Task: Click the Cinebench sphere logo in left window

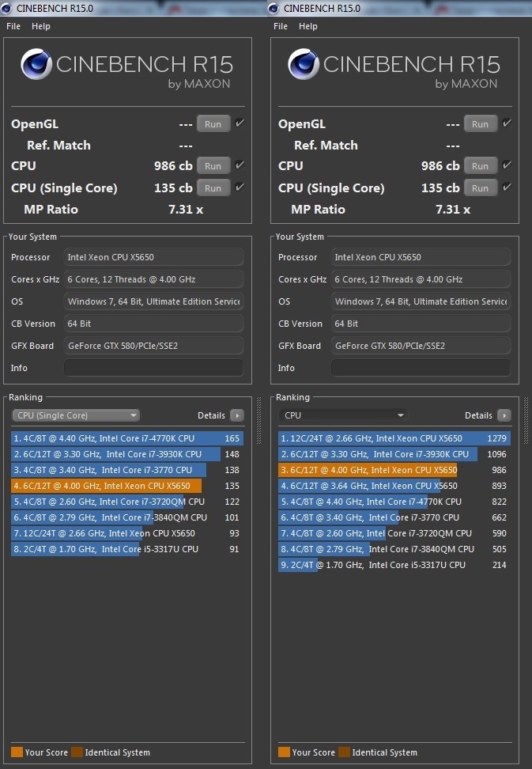Action: click(x=36, y=66)
